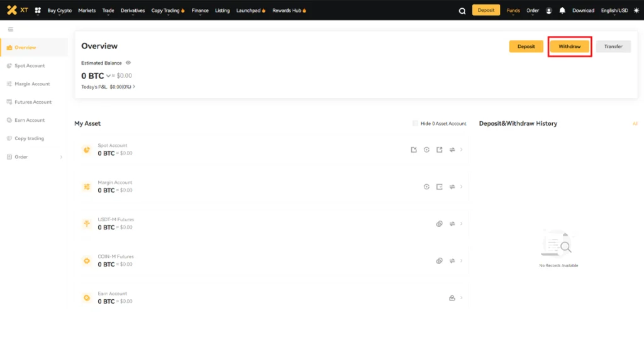Click the COIN-M Futures row icon
This screenshot has height=362, width=644.
pyautogui.click(x=87, y=261)
